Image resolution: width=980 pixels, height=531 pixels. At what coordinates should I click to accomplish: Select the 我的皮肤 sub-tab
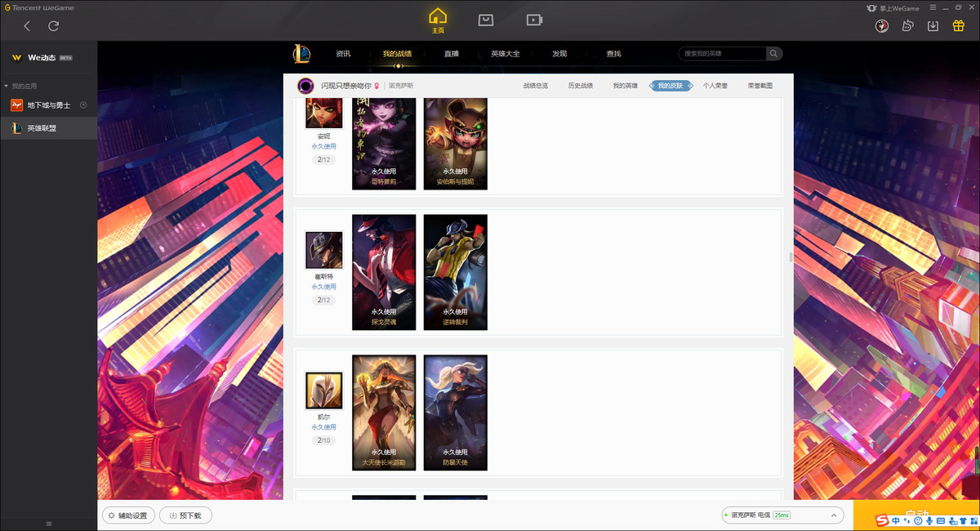pos(670,86)
